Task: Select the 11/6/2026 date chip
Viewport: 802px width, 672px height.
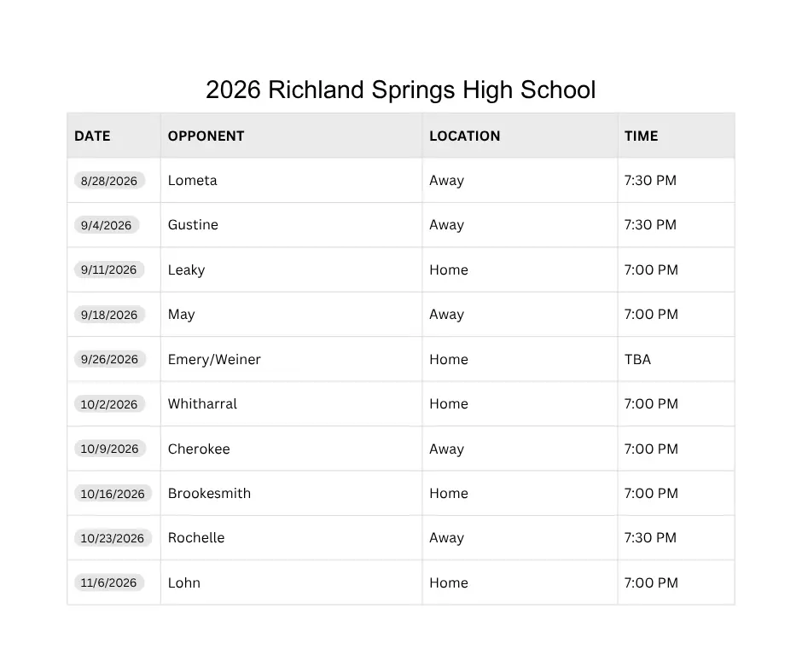Action: coord(109,582)
